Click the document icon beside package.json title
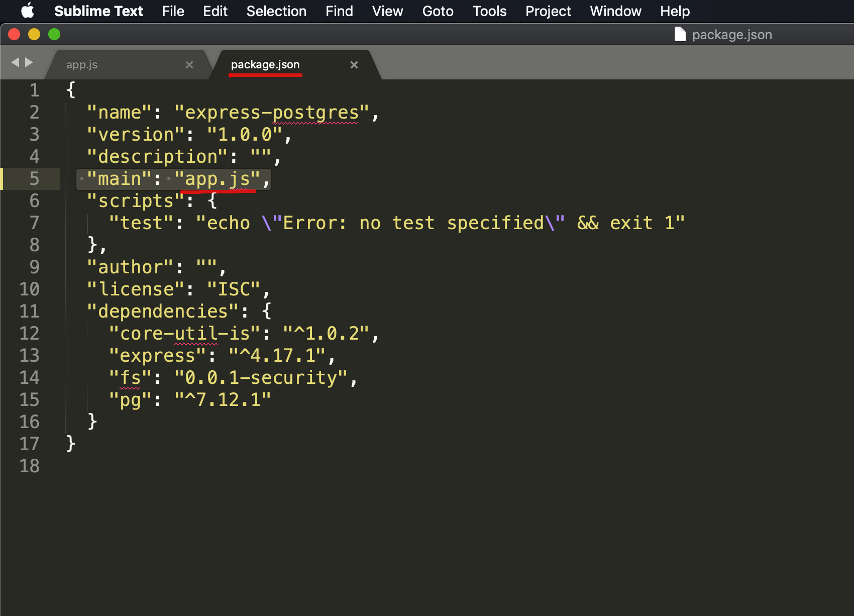The height and width of the screenshot is (616, 854). coord(679,34)
